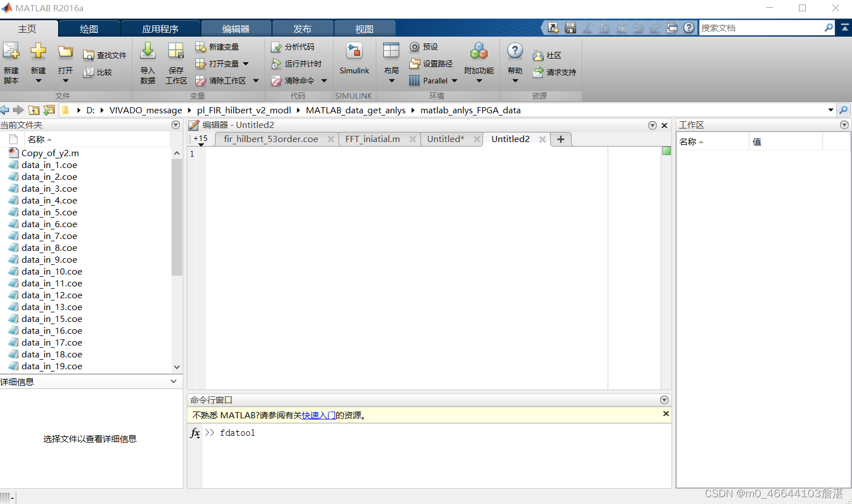Screen dimensions: 852x504
Task: Switch to the View (视图) tab
Action: pos(364,29)
